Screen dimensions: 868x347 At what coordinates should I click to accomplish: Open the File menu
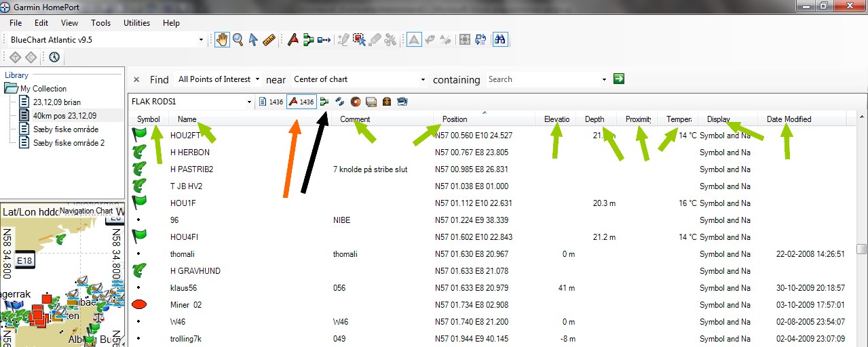(x=16, y=22)
